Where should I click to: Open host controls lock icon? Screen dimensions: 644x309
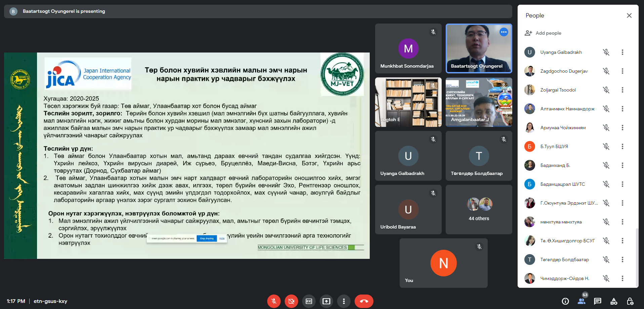coord(630,301)
